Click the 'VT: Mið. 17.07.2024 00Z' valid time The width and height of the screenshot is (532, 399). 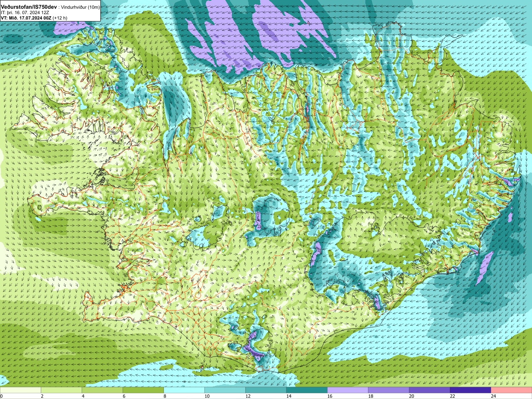26,18
